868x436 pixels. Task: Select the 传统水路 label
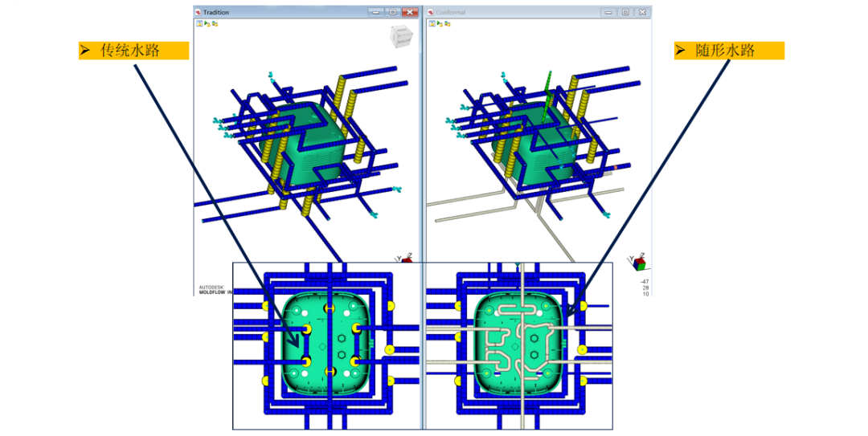point(133,51)
